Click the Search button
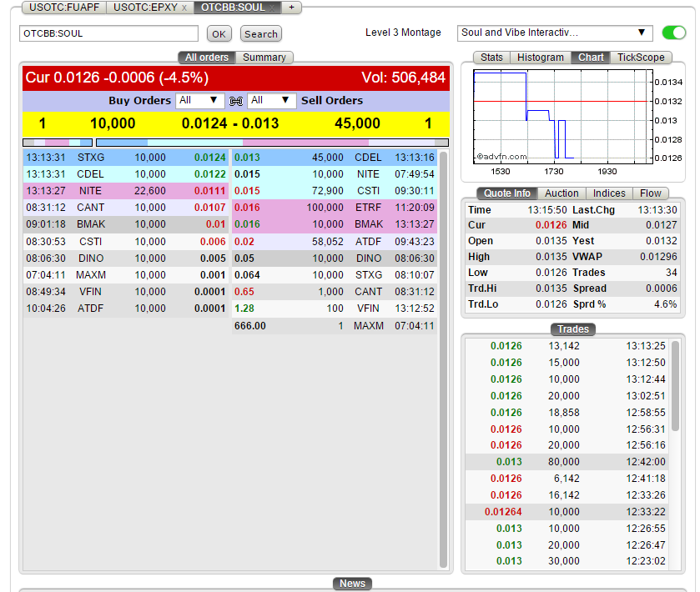 coord(260,34)
